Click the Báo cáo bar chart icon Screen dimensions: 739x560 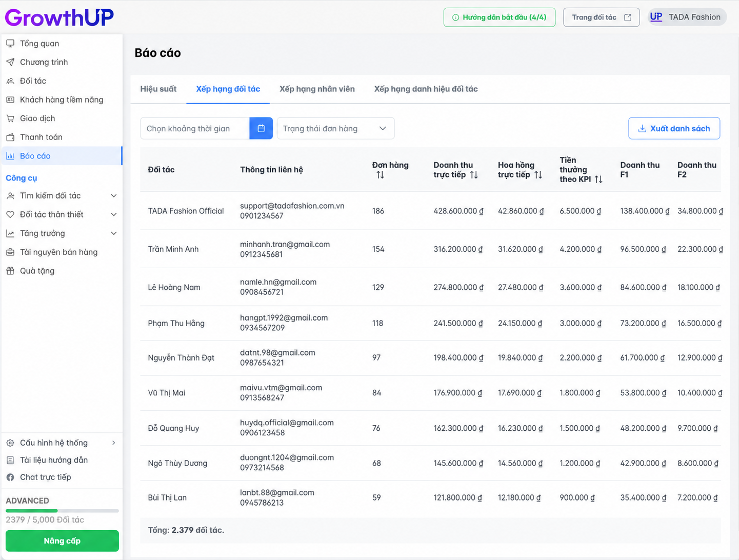10,156
